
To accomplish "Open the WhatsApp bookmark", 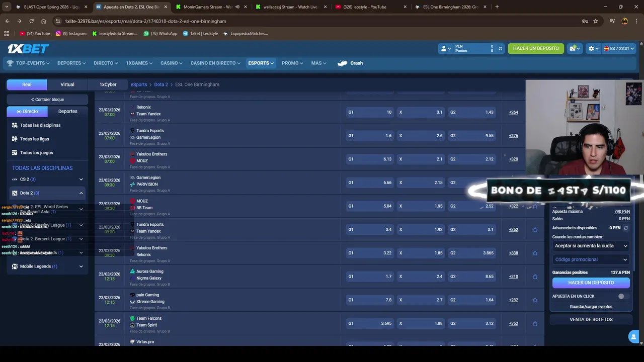I will [160, 34].
